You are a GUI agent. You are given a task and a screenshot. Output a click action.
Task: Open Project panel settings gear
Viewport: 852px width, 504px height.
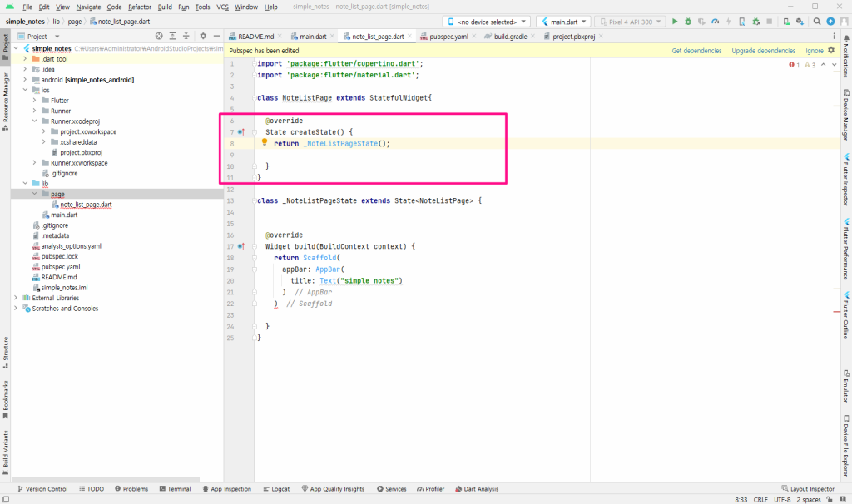pyautogui.click(x=203, y=36)
